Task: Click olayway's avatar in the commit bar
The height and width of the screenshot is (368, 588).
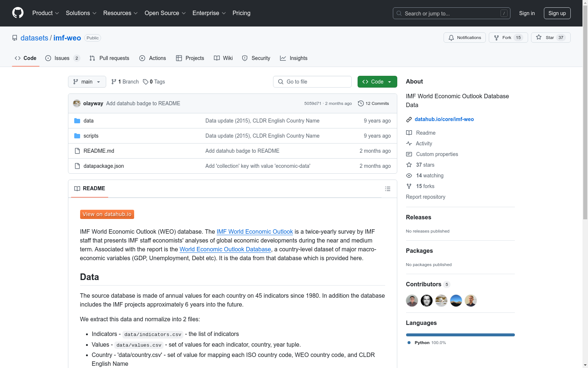Action: (x=77, y=103)
